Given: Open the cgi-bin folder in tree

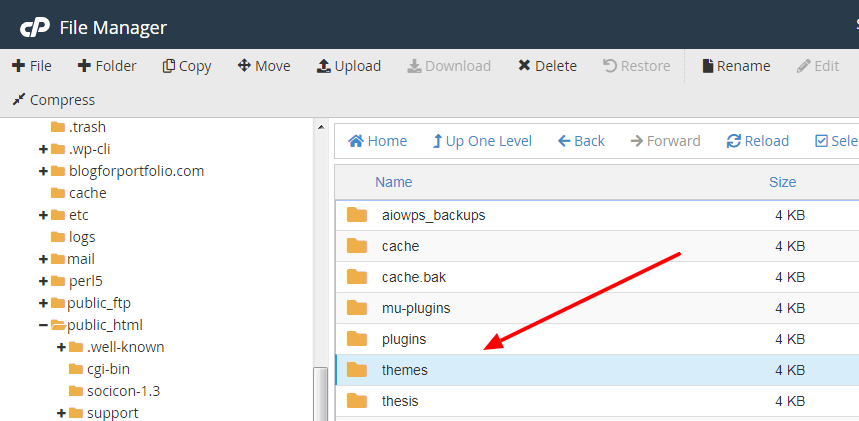Looking at the screenshot, I should (107, 369).
